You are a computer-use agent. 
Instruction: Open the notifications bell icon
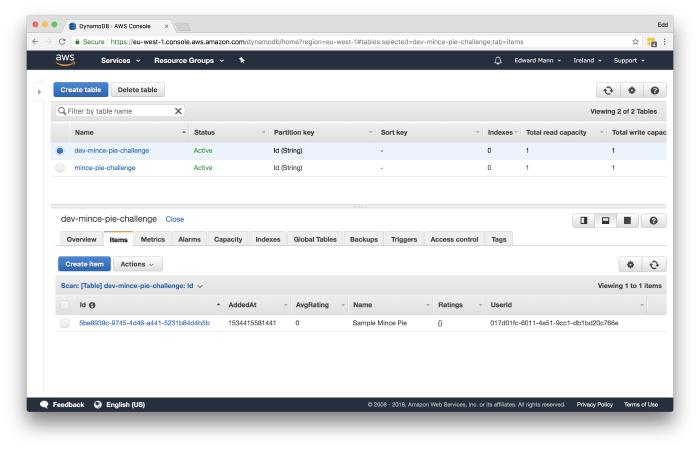[498, 60]
